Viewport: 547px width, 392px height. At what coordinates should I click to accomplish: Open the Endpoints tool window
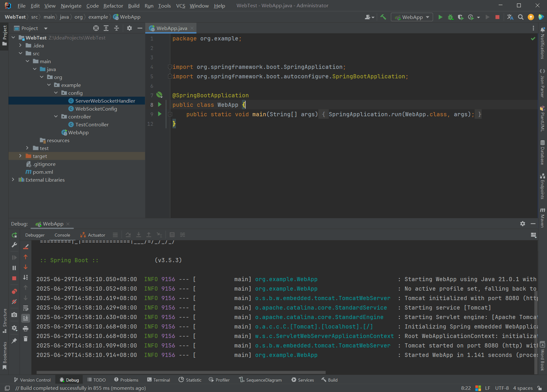(x=543, y=186)
